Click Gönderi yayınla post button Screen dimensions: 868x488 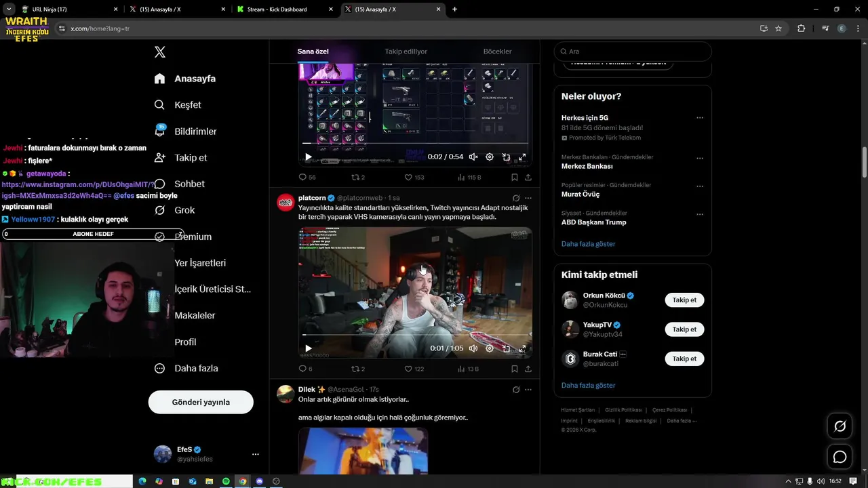tap(201, 402)
